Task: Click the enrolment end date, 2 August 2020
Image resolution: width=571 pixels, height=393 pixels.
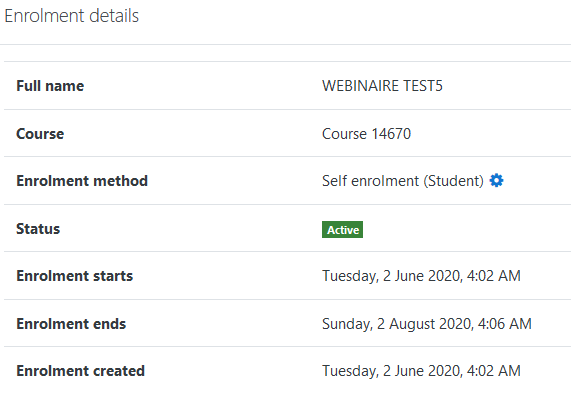Action: point(427,323)
